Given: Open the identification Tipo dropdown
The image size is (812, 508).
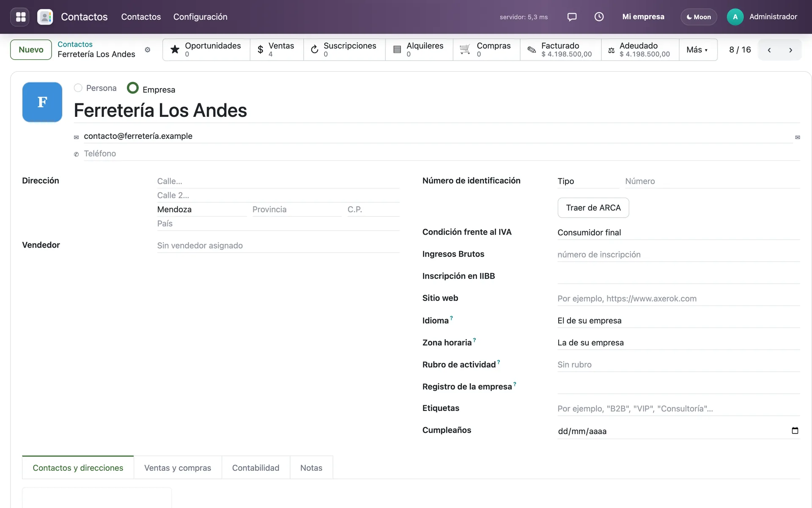Looking at the screenshot, I should (x=588, y=181).
